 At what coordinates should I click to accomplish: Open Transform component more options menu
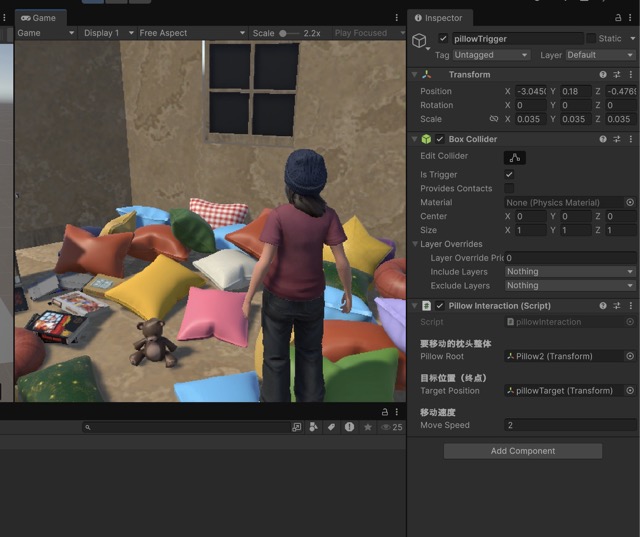coord(631,74)
